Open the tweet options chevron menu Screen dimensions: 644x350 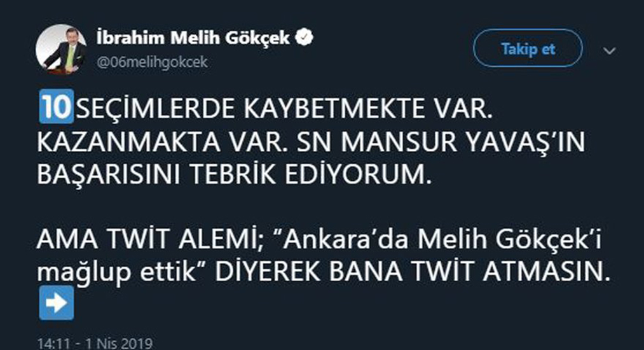(x=610, y=51)
